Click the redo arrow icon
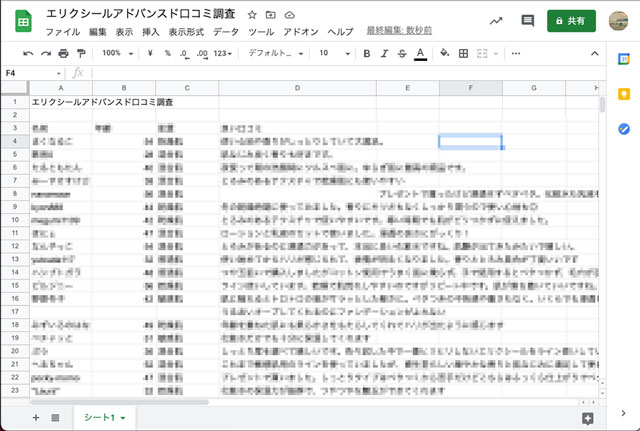The width and height of the screenshot is (640, 431). coord(46,53)
